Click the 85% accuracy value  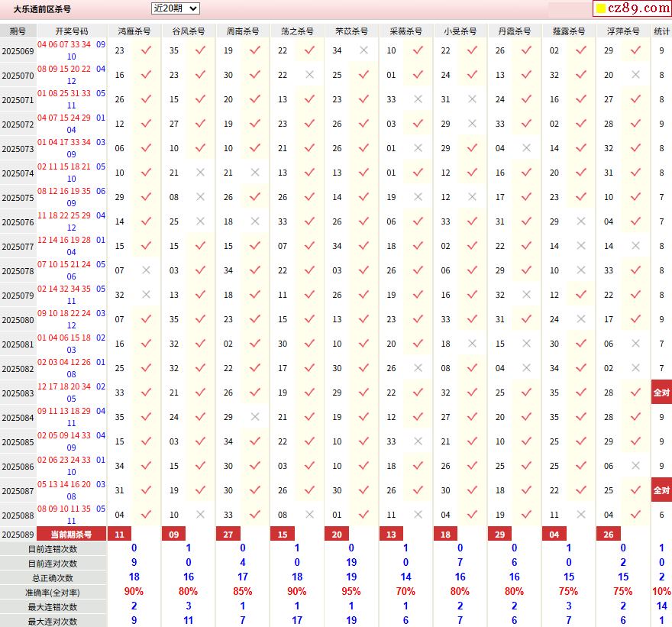pos(243,591)
